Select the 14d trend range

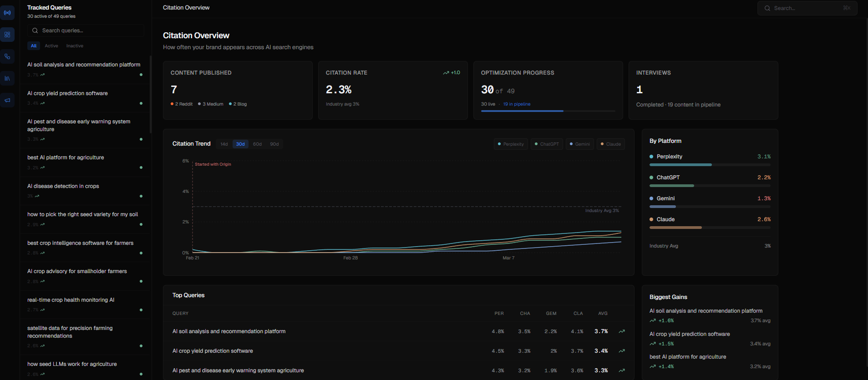point(224,144)
